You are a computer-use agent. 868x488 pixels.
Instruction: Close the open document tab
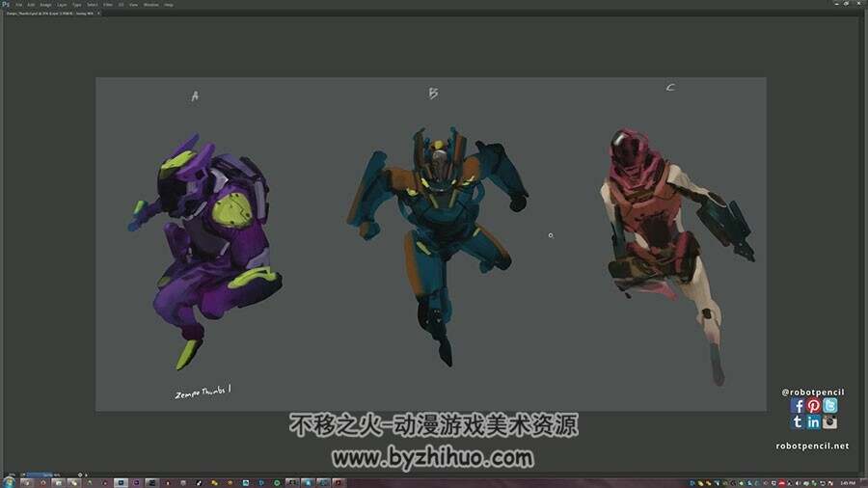coord(98,14)
